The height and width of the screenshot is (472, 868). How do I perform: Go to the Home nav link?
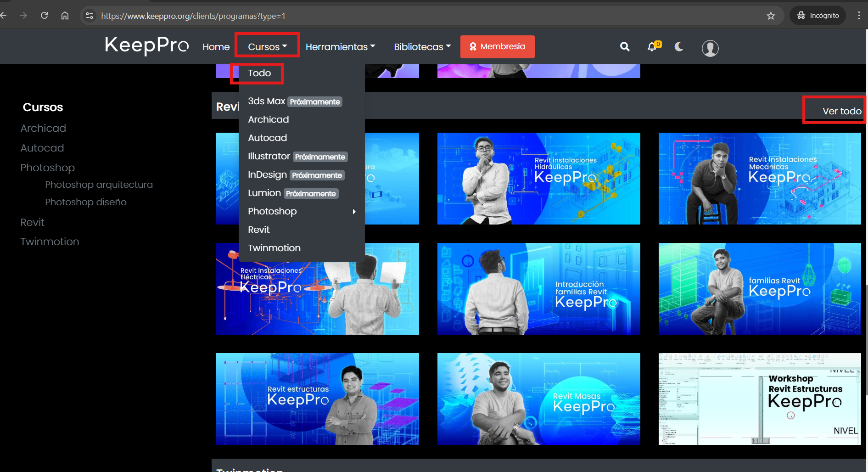click(216, 47)
